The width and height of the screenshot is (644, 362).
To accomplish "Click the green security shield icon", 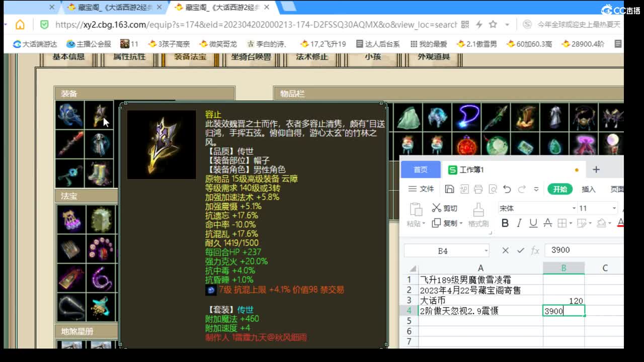I will coord(44,25).
